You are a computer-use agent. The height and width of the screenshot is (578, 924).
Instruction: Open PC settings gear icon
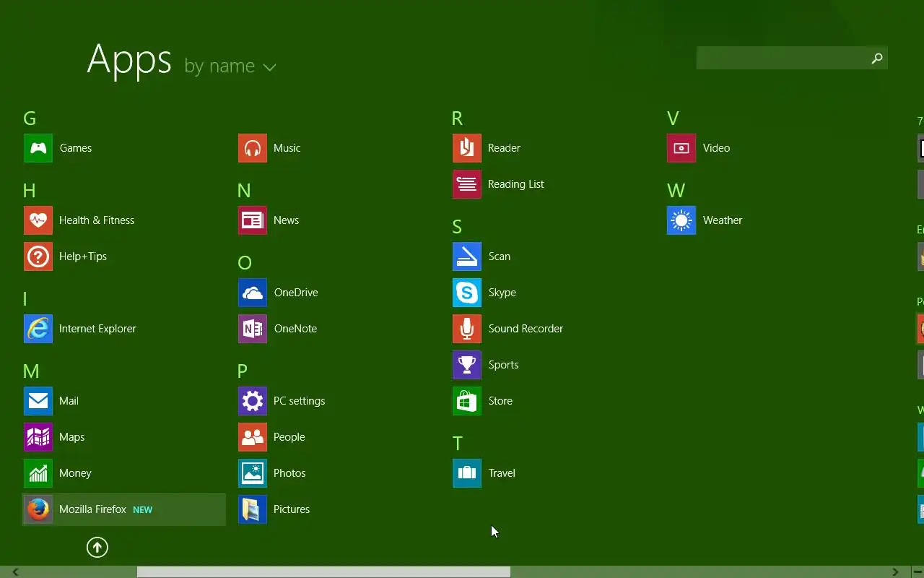(x=253, y=401)
